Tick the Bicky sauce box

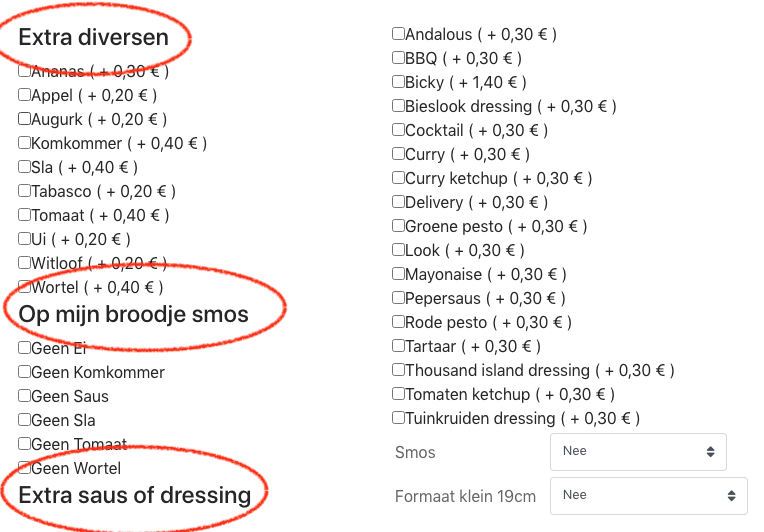tap(399, 82)
